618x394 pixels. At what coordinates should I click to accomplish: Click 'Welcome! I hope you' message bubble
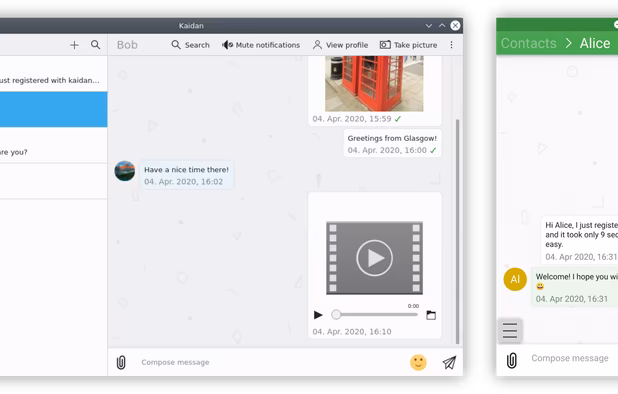(x=575, y=288)
